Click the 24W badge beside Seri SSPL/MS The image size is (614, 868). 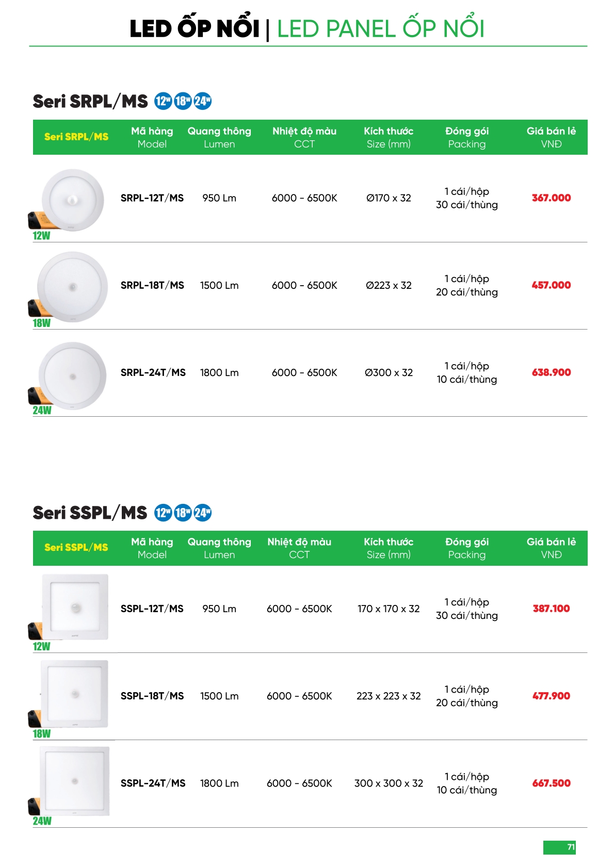[202, 513]
